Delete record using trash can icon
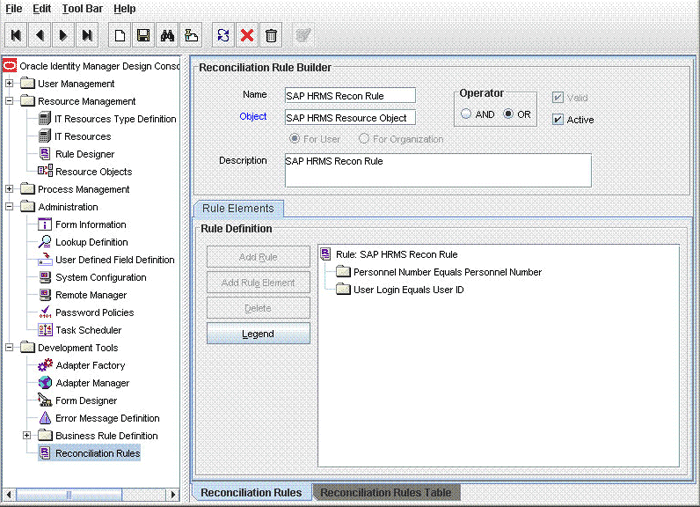700x507 pixels. click(271, 35)
